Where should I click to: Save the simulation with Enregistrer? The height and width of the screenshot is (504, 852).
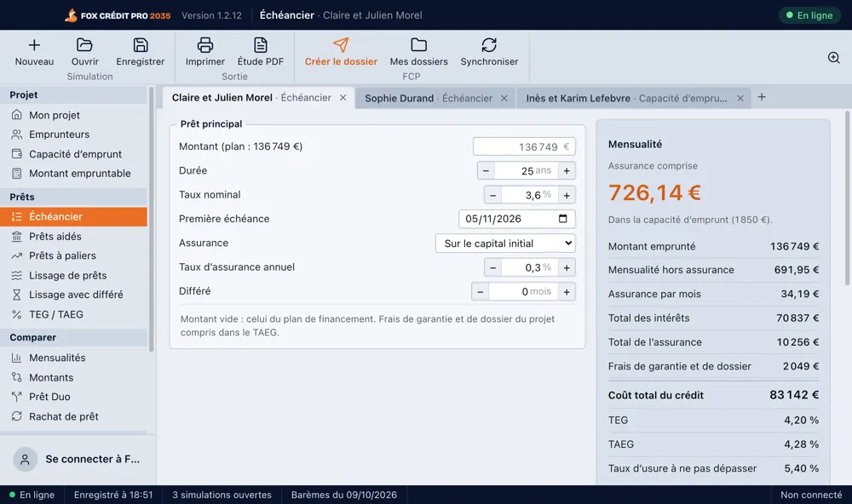(141, 45)
